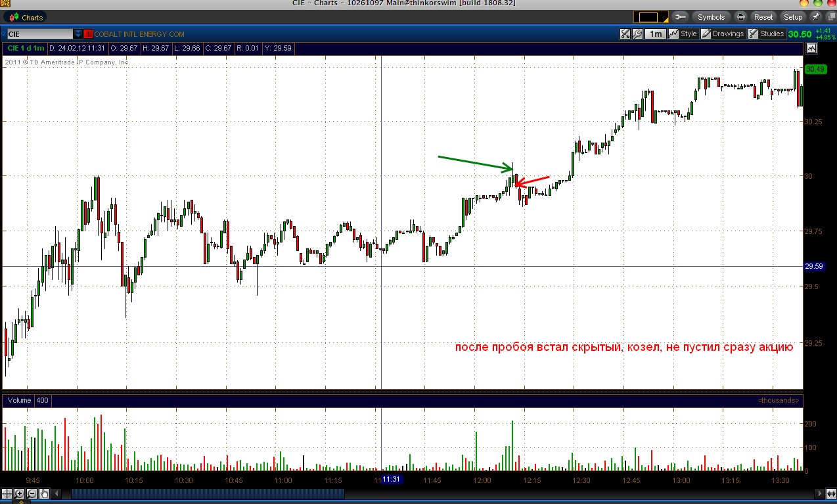
Task: Click the left scroll arrow of time scrollbar
Action: (x=57, y=493)
